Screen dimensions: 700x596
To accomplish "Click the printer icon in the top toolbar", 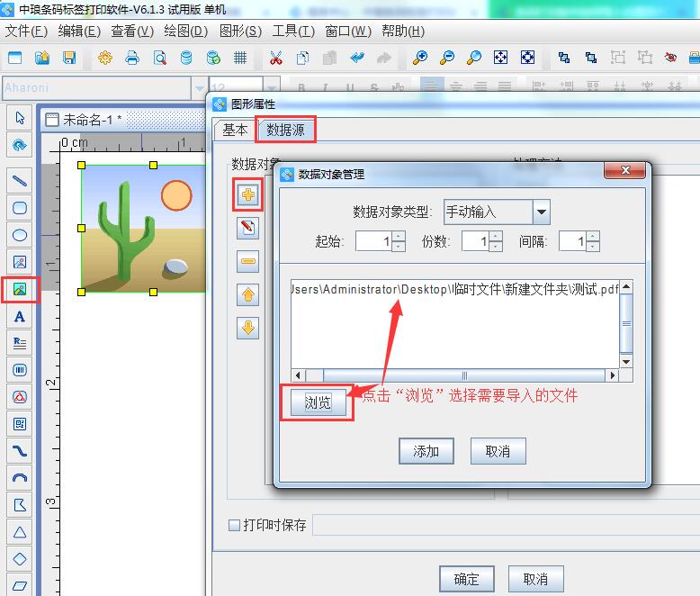I will (x=132, y=58).
